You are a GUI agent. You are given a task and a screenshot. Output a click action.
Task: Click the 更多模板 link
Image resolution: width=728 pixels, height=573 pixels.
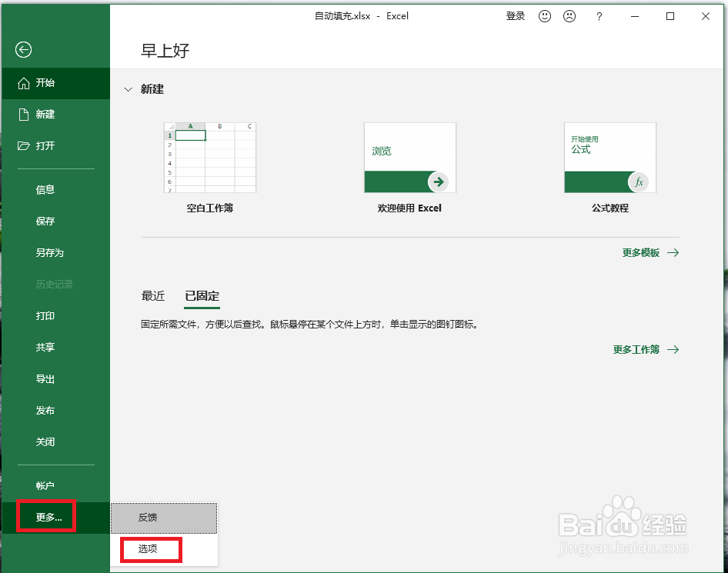(650, 253)
